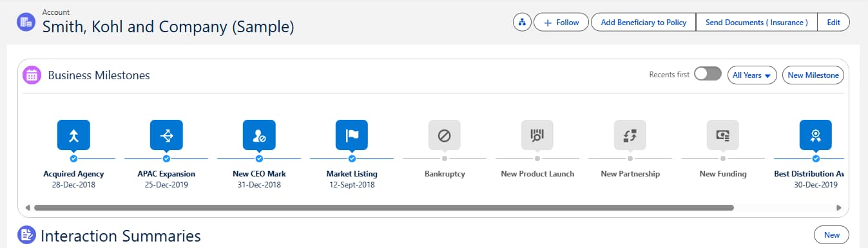Click the New CEO Mark timeline marker
Viewport: 868px width, 248px height.
[259, 158]
